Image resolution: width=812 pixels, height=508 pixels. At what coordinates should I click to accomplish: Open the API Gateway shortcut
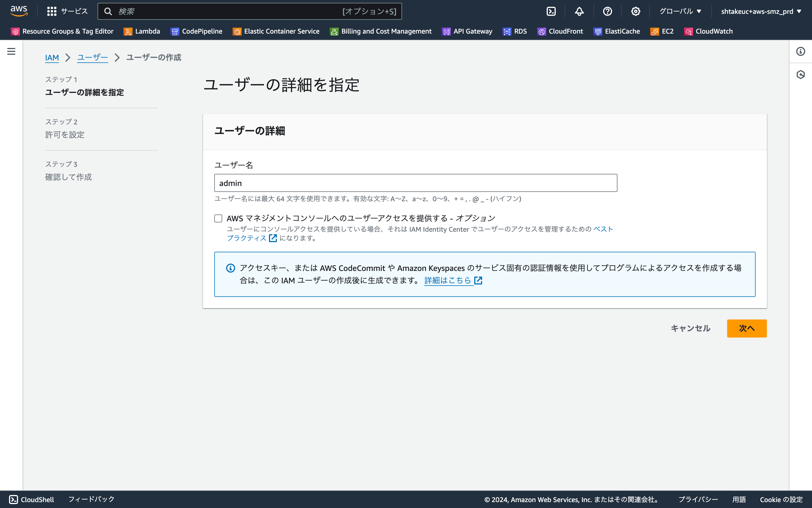(467, 31)
